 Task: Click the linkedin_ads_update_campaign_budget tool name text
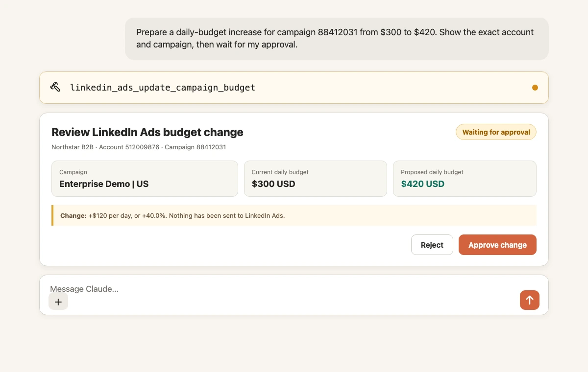163,88
